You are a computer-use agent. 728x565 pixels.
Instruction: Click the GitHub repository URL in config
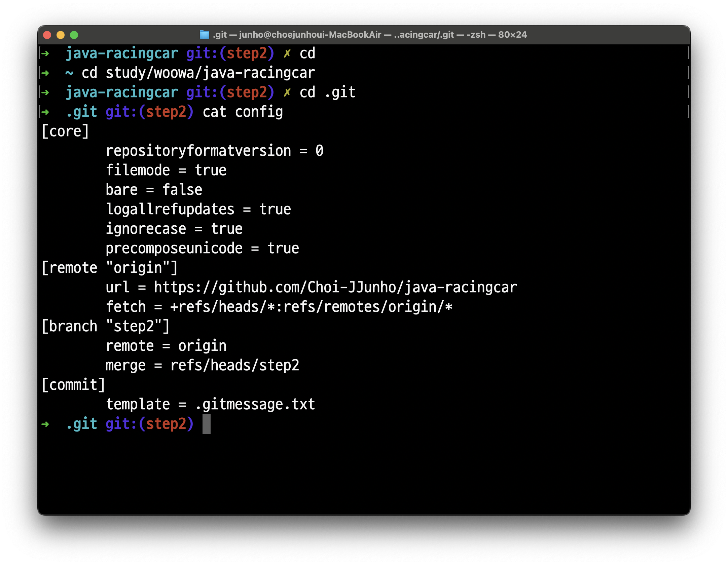335,288
